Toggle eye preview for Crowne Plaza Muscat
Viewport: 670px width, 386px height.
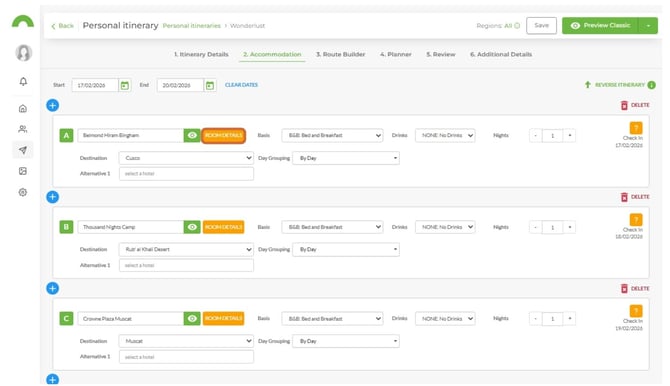tap(192, 318)
